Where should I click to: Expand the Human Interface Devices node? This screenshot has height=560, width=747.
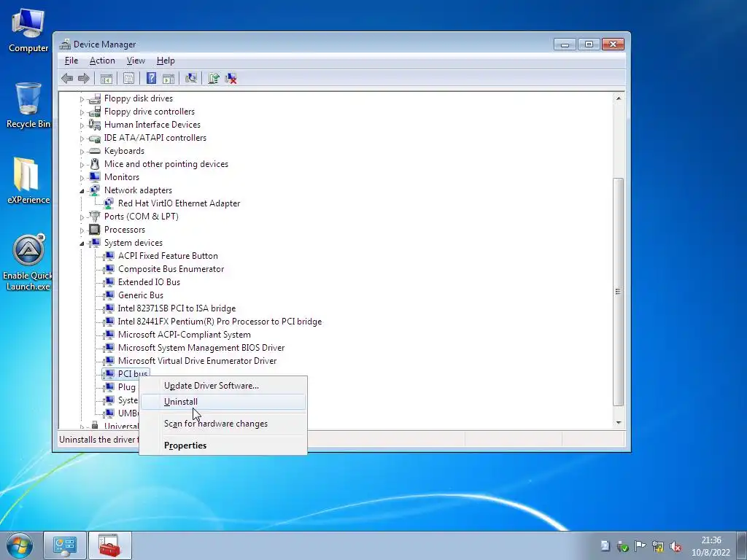click(x=82, y=125)
